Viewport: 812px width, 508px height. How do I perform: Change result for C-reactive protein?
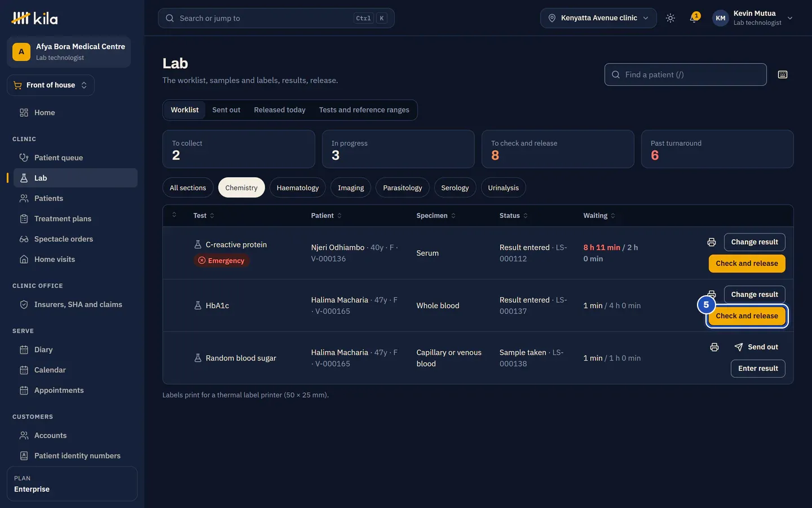[x=754, y=242]
